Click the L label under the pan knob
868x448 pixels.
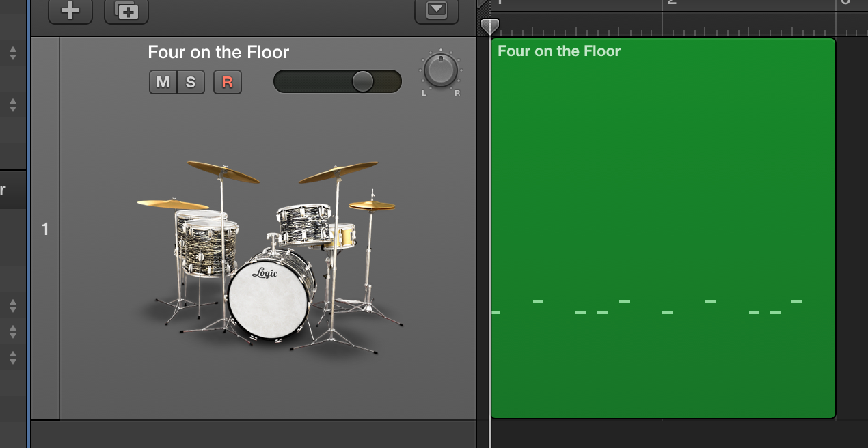(x=424, y=94)
